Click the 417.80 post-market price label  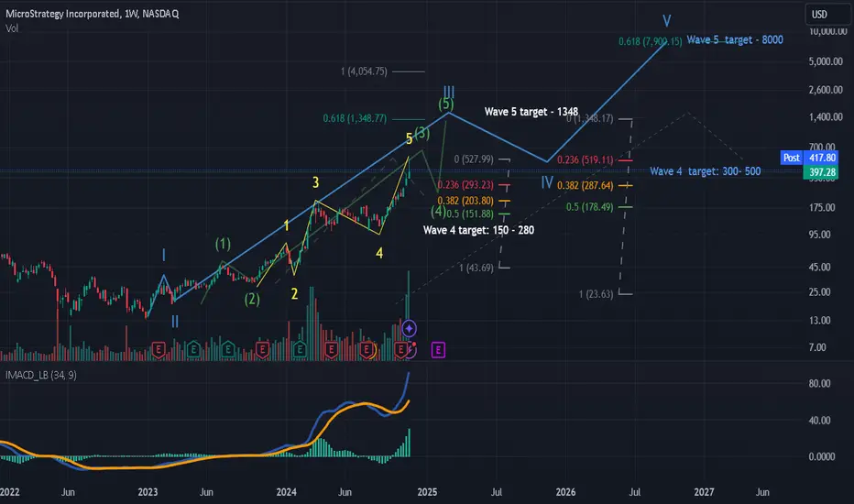point(822,158)
